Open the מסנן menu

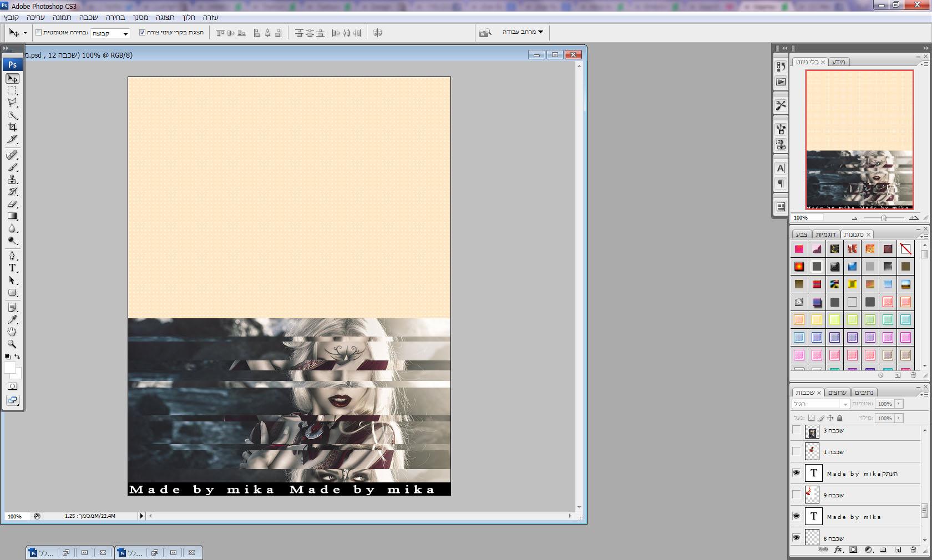pyautogui.click(x=140, y=18)
